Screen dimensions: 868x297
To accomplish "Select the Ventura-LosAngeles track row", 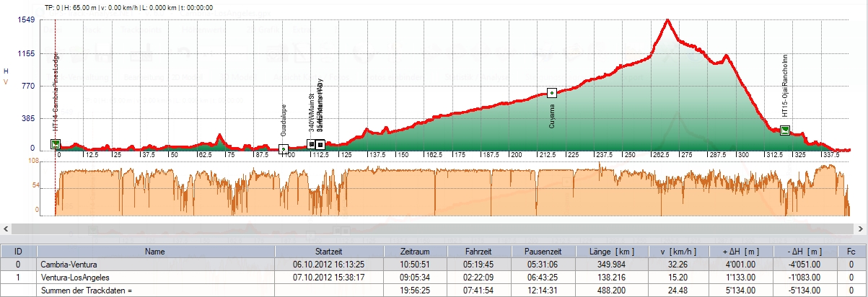I will 155,276.
